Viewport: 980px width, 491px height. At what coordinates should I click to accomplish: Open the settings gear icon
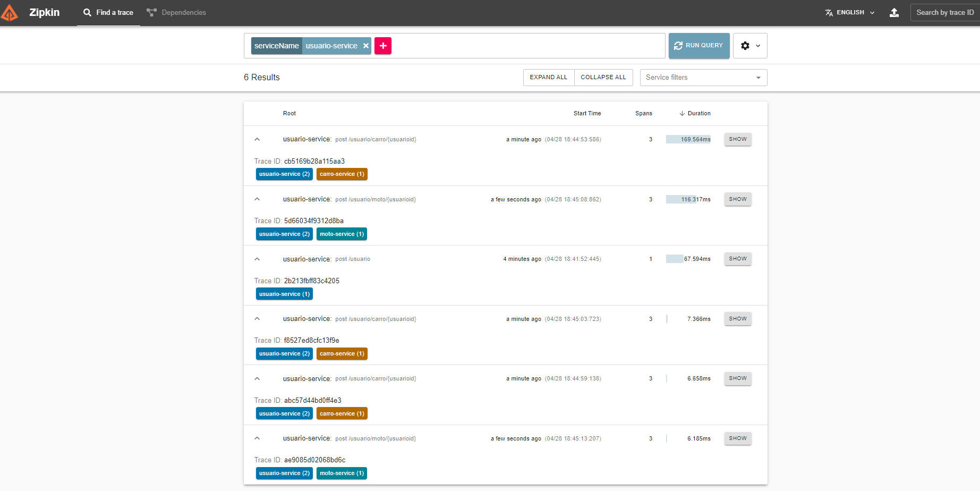[745, 46]
